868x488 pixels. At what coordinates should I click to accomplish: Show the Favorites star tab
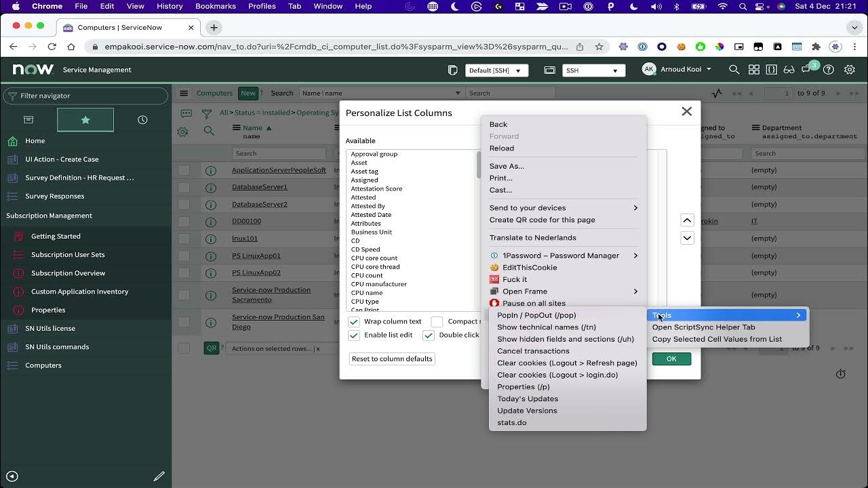(85, 120)
